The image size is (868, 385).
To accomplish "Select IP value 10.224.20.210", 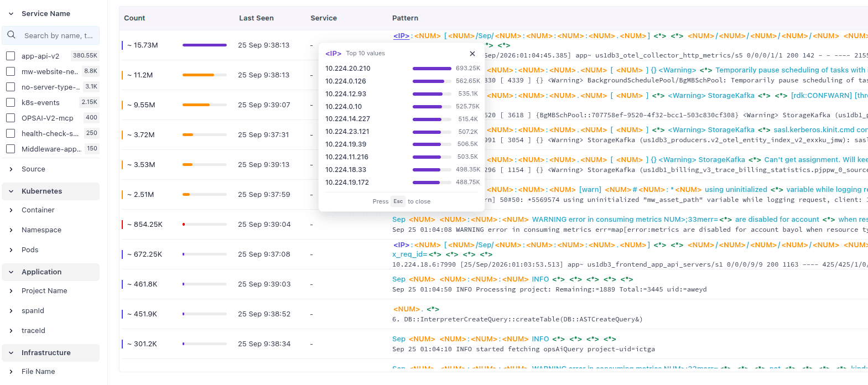I will pos(348,69).
